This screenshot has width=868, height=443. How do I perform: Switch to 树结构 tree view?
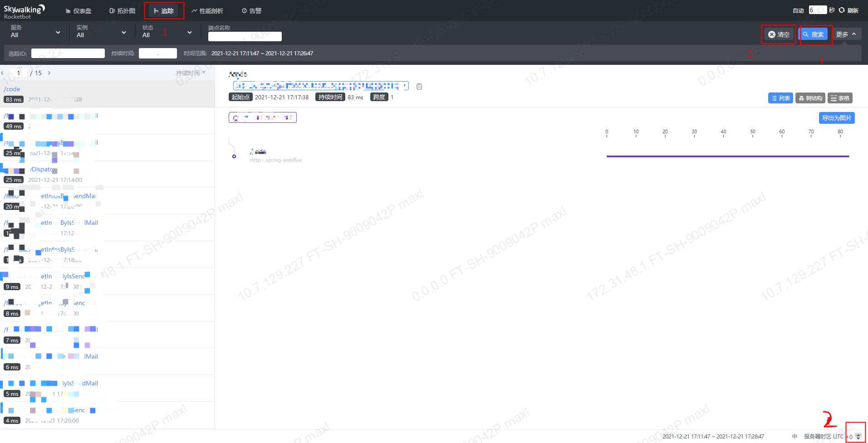click(810, 98)
